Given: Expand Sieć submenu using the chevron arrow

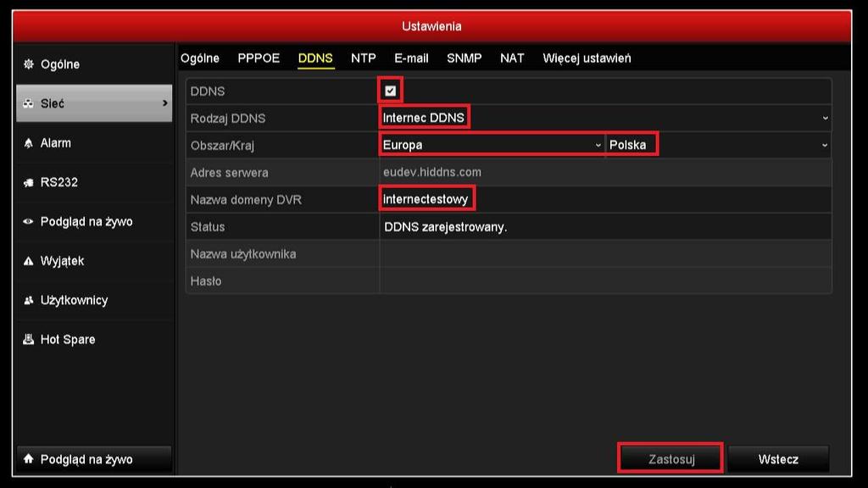Looking at the screenshot, I should [164, 103].
